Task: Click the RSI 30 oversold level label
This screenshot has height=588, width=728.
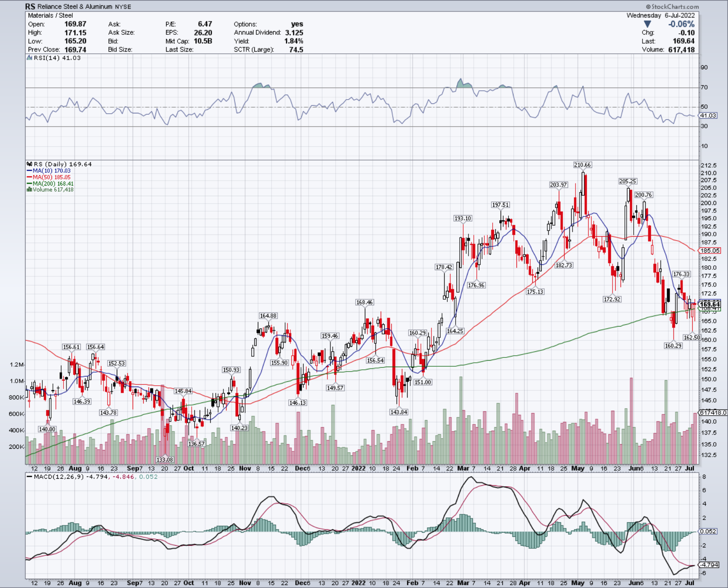Action: coord(704,126)
